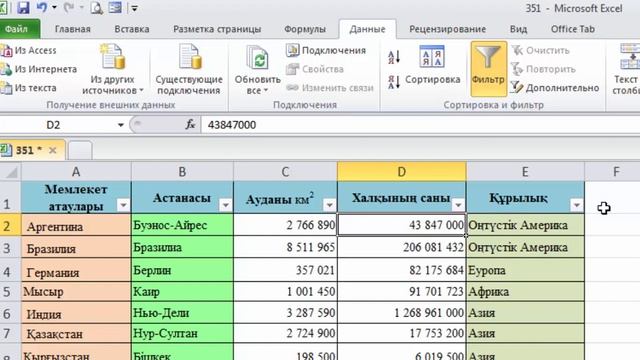Select column E header
This screenshot has width=640, height=360.
tap(525, 172)
